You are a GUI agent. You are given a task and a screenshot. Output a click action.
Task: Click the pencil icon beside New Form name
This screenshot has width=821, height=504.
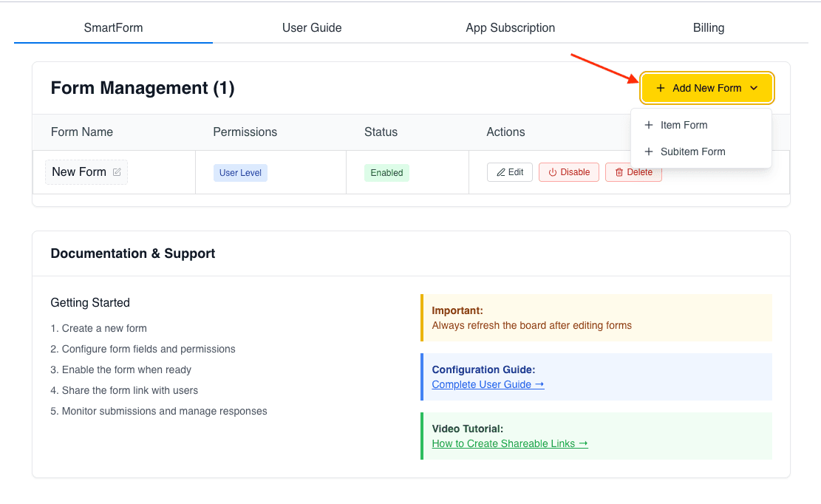point(117,172)
